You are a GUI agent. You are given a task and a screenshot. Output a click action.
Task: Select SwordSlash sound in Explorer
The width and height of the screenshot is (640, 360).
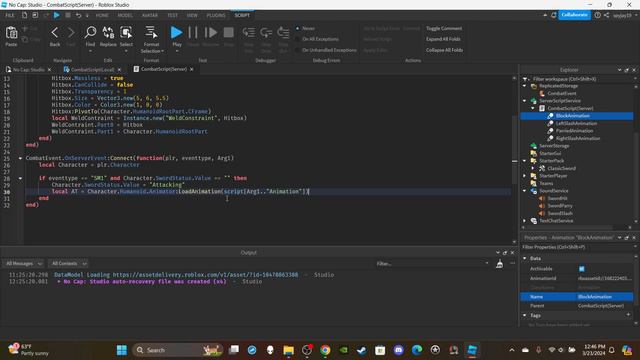(x=560, y=213)
